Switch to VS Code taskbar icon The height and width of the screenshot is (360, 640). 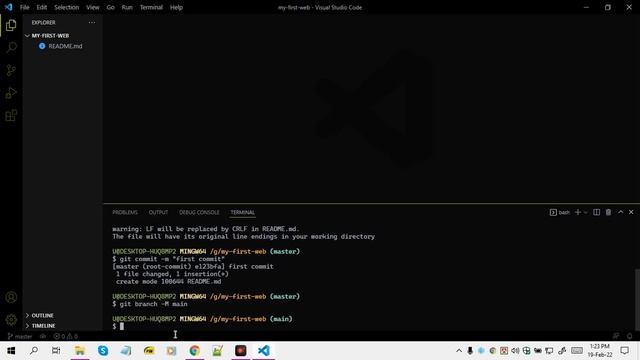click(264, 351)
